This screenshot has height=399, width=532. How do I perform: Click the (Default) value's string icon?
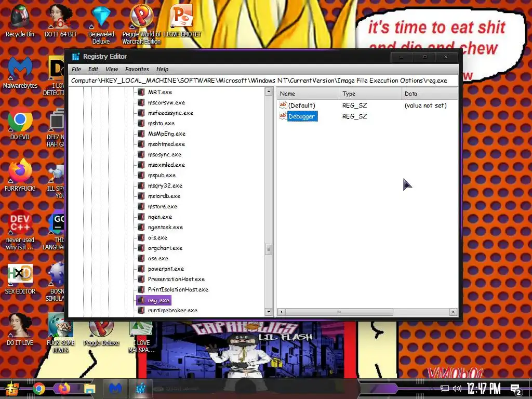pyautogui.click(x=283, y=105)
